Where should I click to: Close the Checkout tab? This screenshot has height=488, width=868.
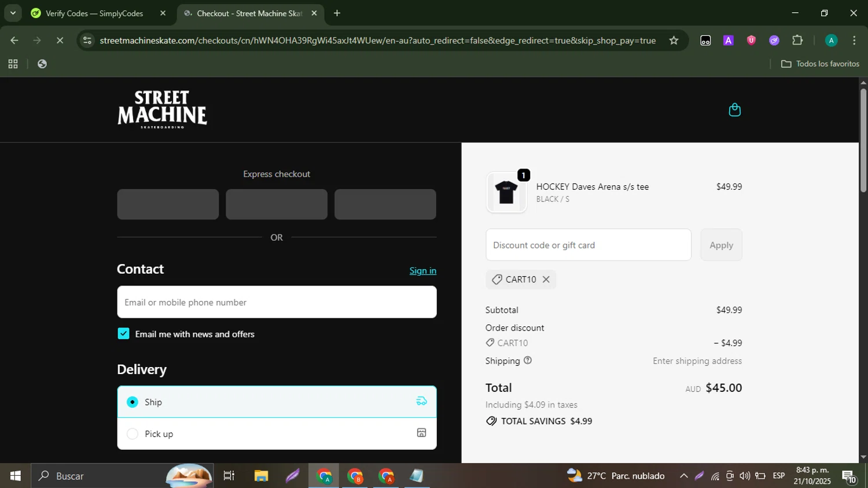coord(314,13)
